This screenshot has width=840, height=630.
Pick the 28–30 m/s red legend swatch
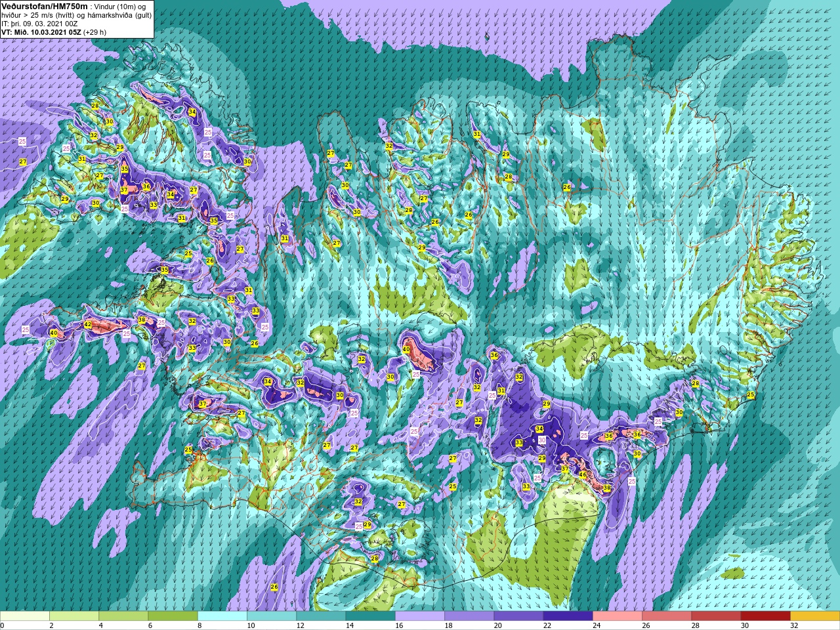click(x=716, y=616)
